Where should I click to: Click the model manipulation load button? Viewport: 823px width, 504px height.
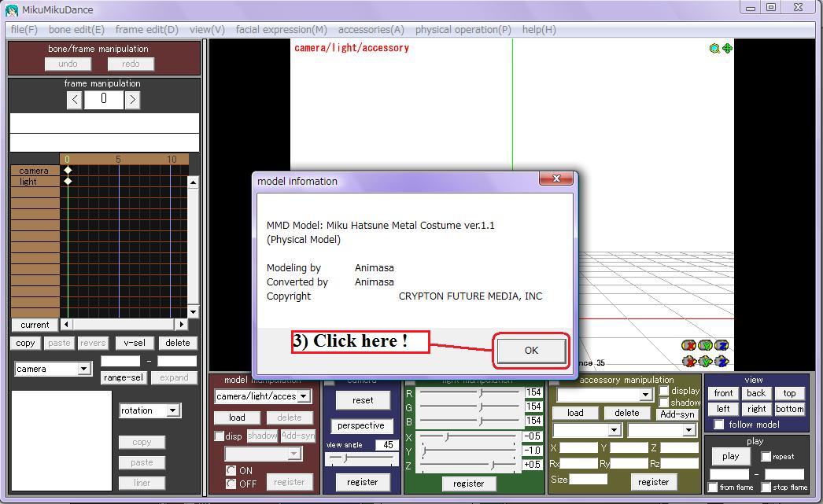pyautogui.click(x=237, y=418)
